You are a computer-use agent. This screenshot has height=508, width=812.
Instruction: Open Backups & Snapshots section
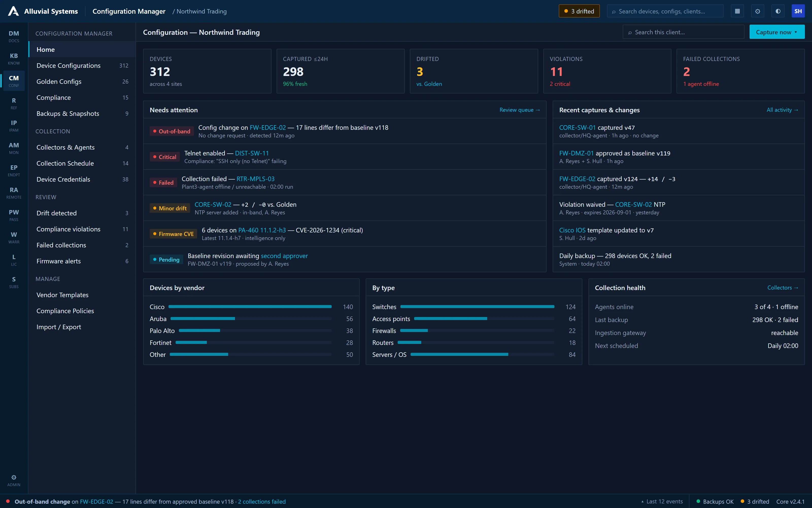(x=82, y=114)
